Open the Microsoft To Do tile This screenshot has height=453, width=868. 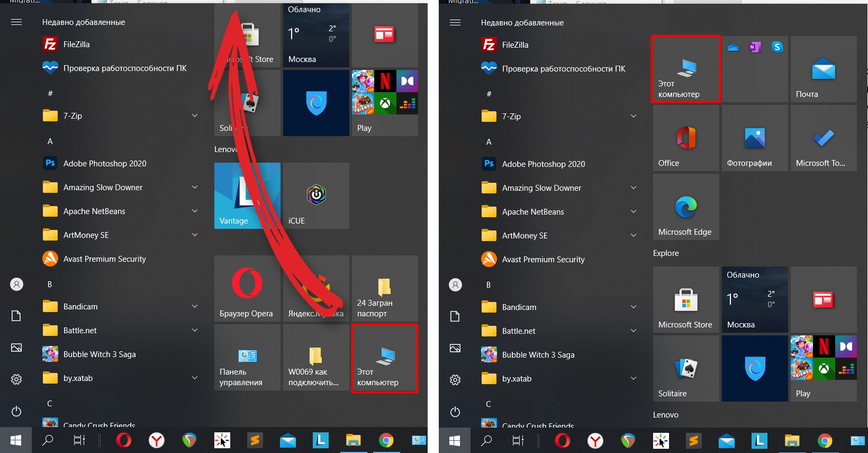[824, 138]
